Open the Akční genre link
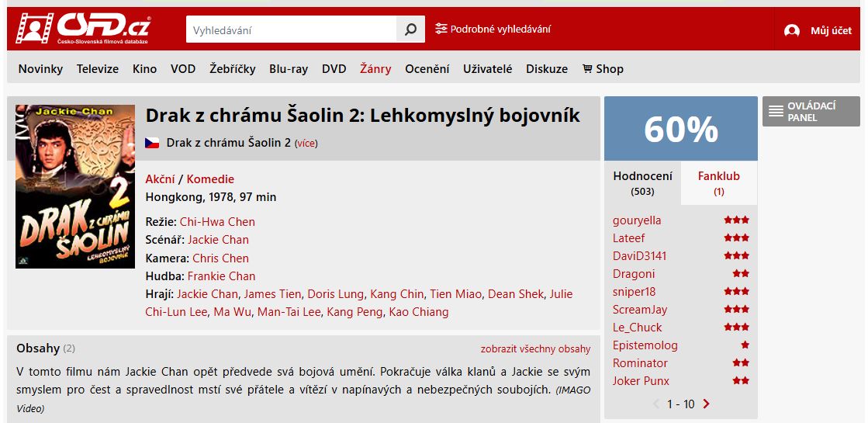Viewport: 868px width, 423px height. pos(160,179)
